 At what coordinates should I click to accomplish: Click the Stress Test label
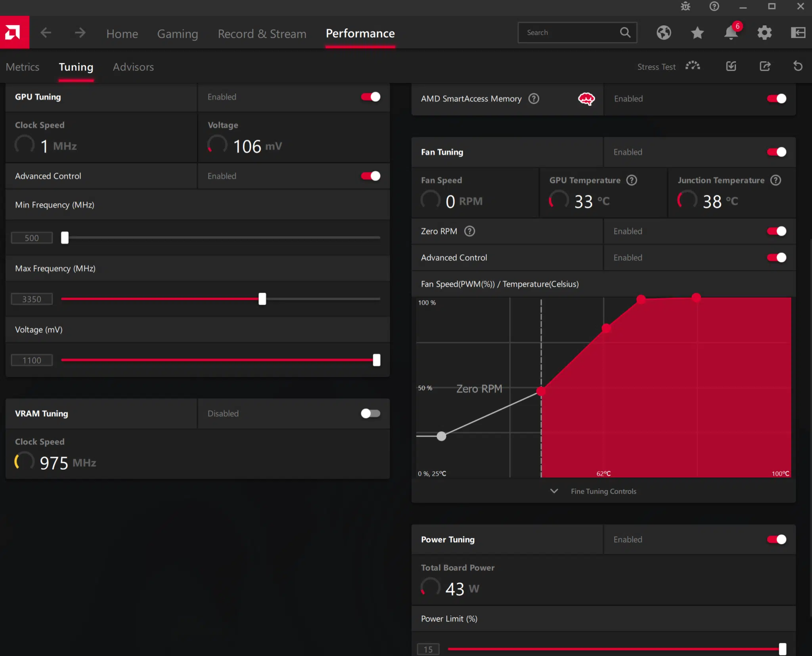[x=656, y=67]
